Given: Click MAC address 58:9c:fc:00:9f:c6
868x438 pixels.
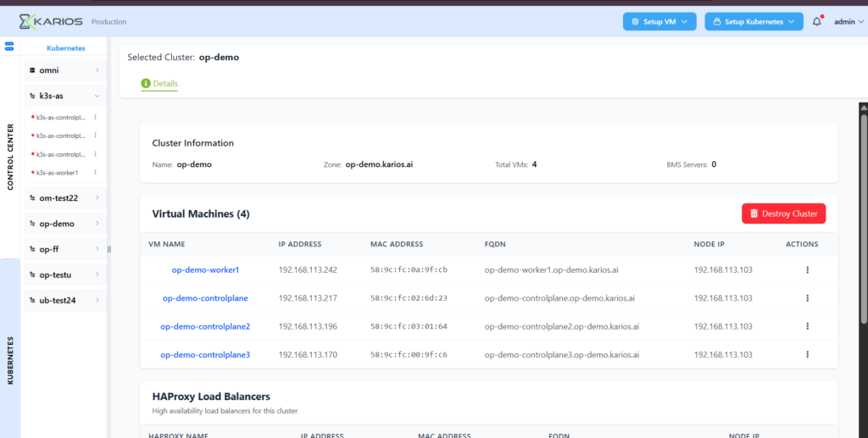Looking at the screenshot, I should coord(409,354).
